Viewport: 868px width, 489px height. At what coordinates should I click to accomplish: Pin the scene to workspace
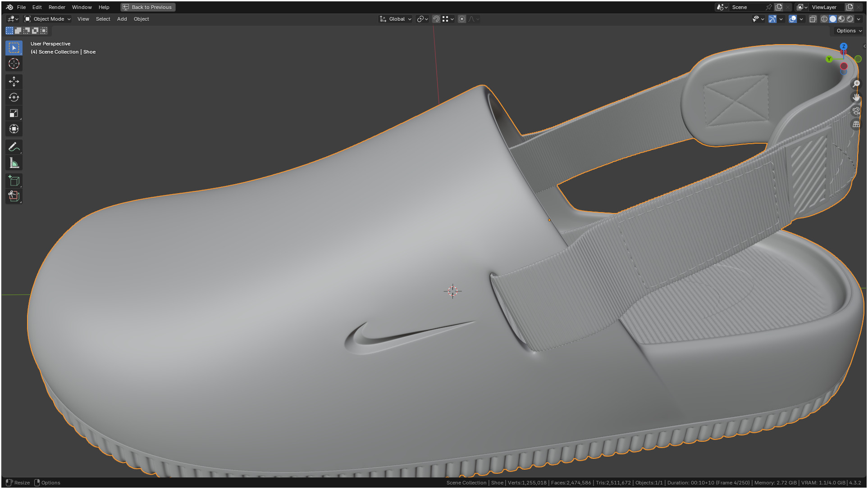pyautogui.click(x=769, y=7)
